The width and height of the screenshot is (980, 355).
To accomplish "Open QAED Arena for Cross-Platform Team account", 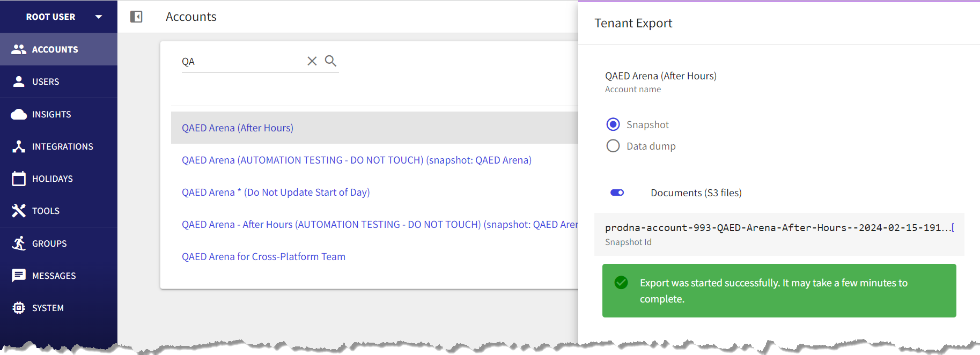I will coord(263,256).
